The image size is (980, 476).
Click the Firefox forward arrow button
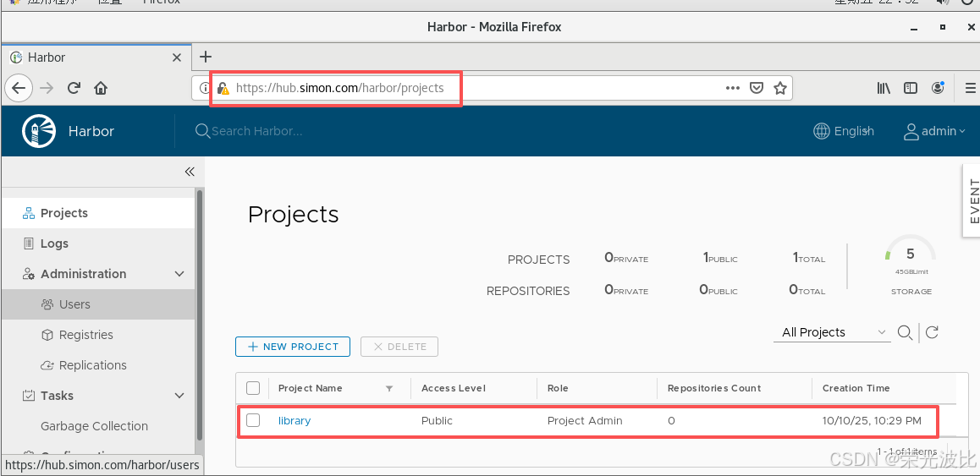[47, 88]
